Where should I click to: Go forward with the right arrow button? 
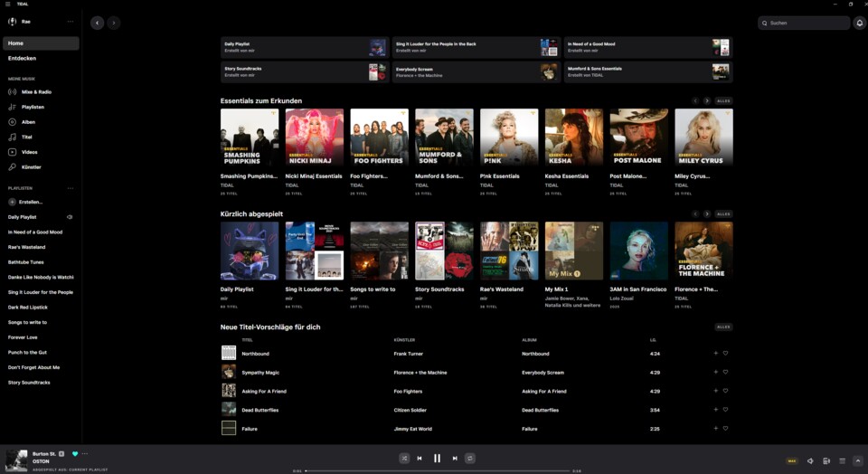(x=114, y=23)
